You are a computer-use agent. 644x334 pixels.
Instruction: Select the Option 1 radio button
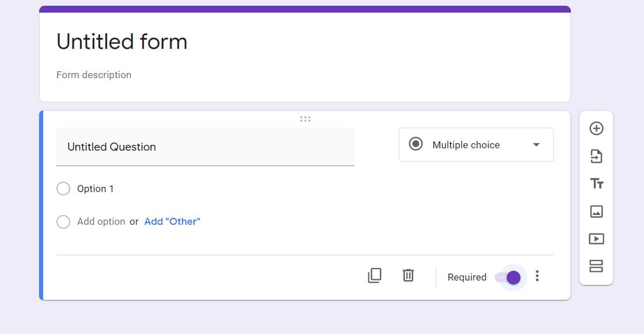tap(63, 189)
